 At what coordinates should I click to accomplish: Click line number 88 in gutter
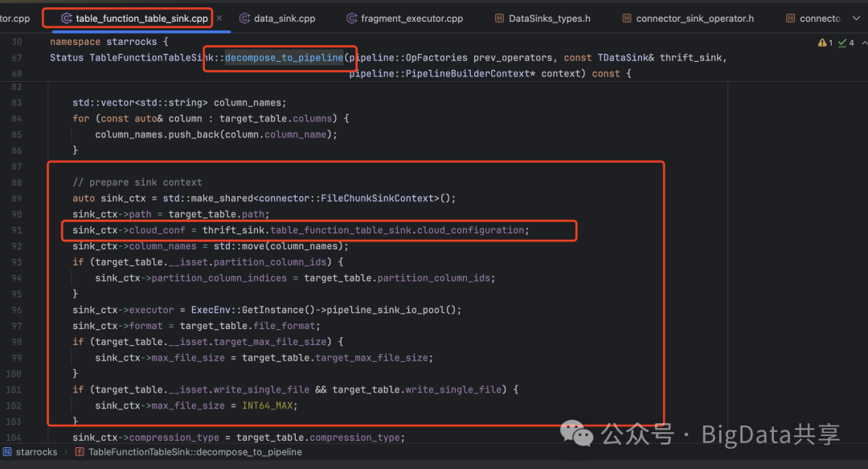pyautogui.click(x=17, y=183)
